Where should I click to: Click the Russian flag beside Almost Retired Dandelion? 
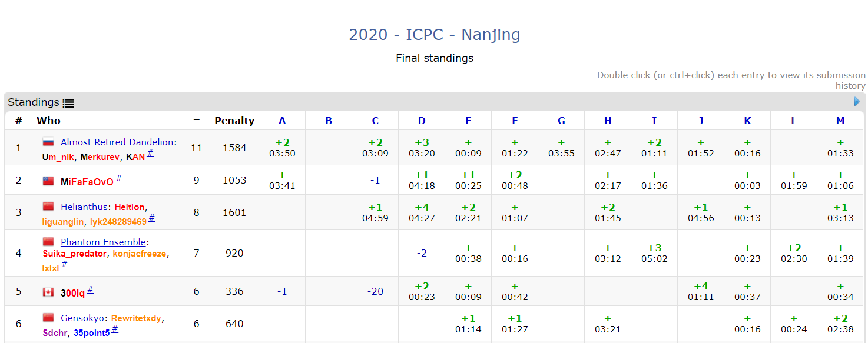[48, 142]
